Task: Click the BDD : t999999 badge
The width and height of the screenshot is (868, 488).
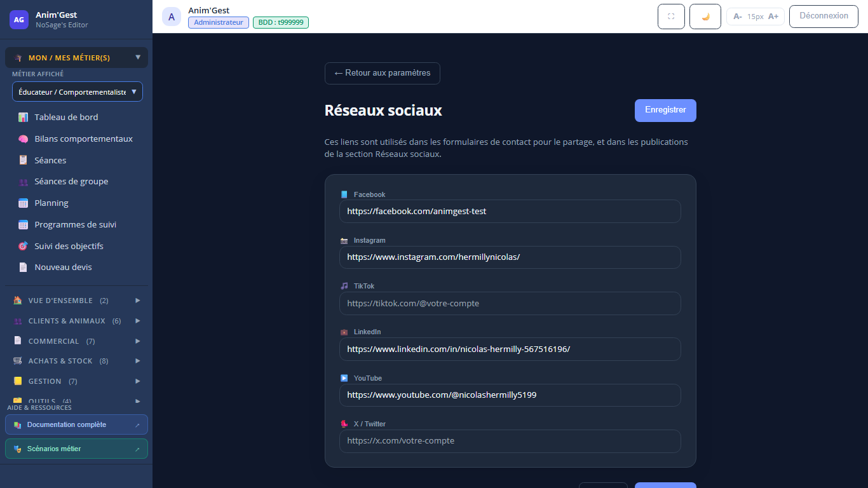Action: tap(281, 22)
